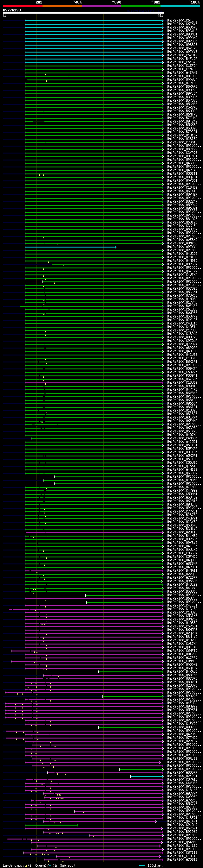Select the UniRef100_C0PRF0 label

[x=182, y=797]
